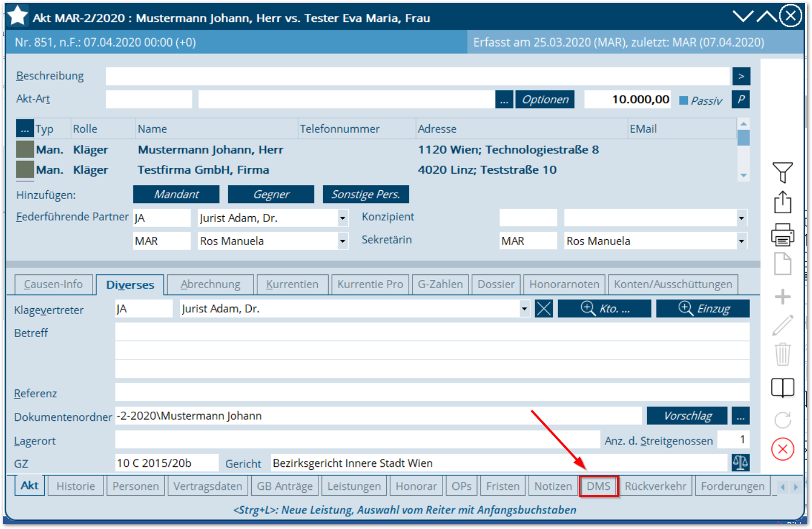Select row marker for Mustermann Johann

tap(25, 149)
